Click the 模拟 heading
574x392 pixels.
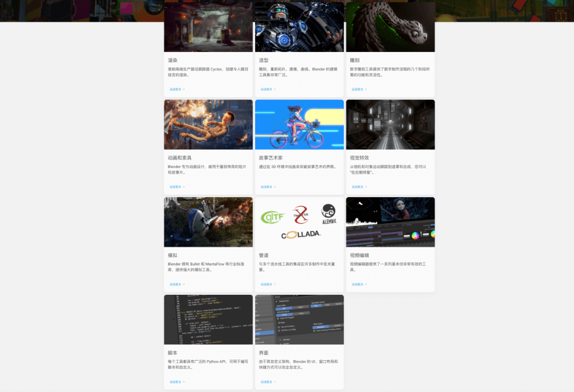click(172, 255)
